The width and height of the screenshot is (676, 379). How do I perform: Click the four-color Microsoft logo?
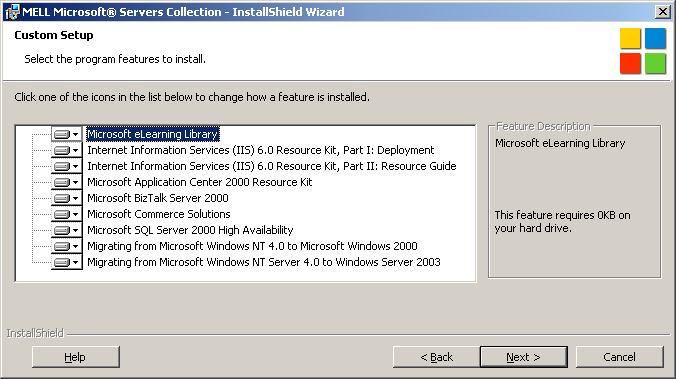pos(643,51)
